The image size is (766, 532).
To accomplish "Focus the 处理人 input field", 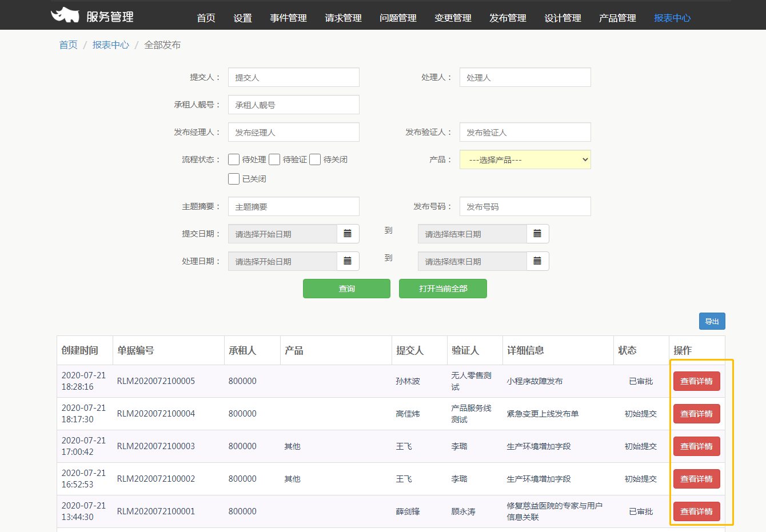I will (x=525, y=77).
